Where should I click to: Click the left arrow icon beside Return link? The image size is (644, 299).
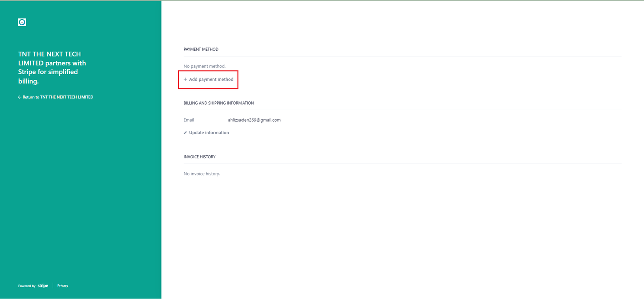point(20,97)
